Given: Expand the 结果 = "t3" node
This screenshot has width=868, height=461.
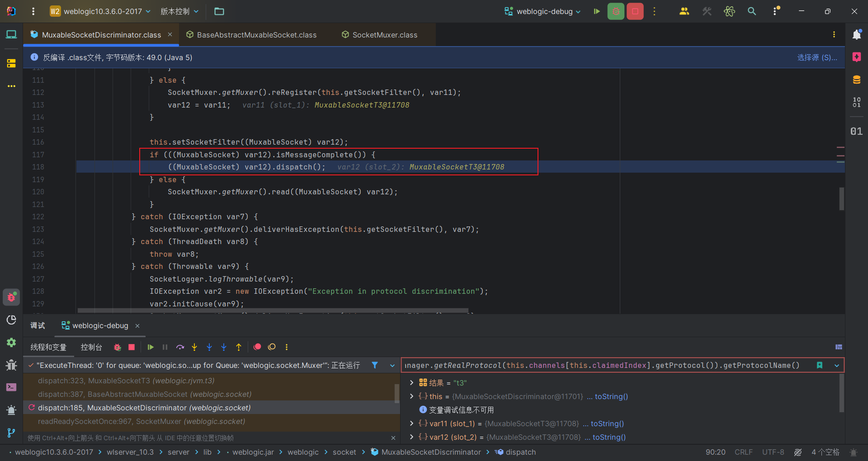Looking at the screenshot, I should point(411,383).
